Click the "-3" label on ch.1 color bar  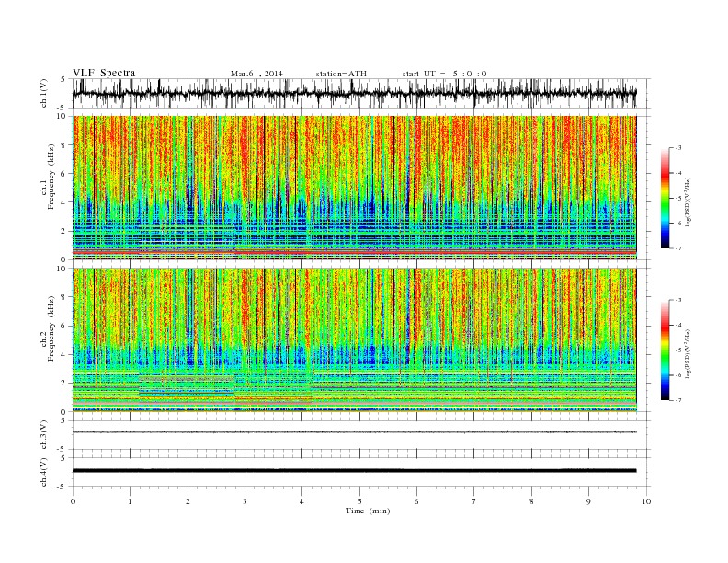tap(678, 148)
